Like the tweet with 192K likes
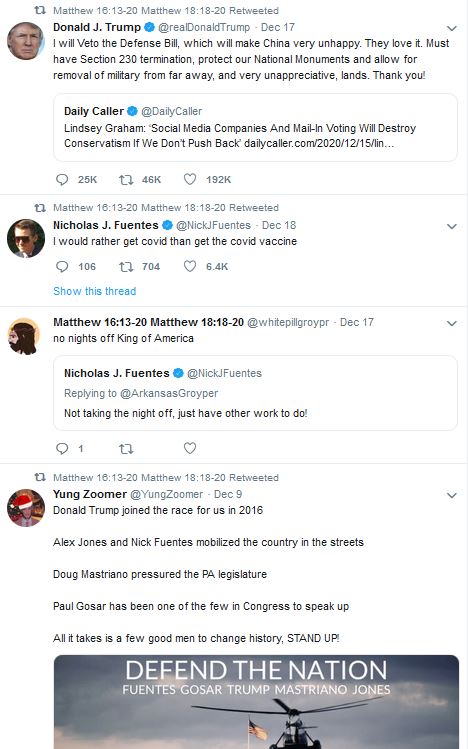Screen dimensions: 468x749 tap(190, 179)
